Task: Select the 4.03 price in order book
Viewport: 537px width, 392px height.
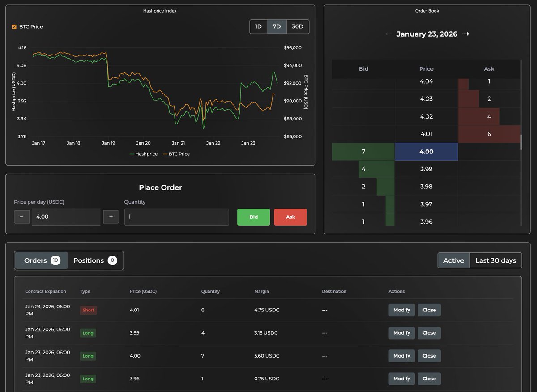Action: [x=426, y=99]
